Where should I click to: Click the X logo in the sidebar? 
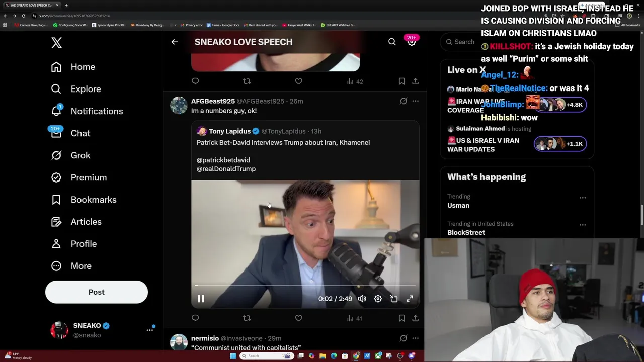56,43
